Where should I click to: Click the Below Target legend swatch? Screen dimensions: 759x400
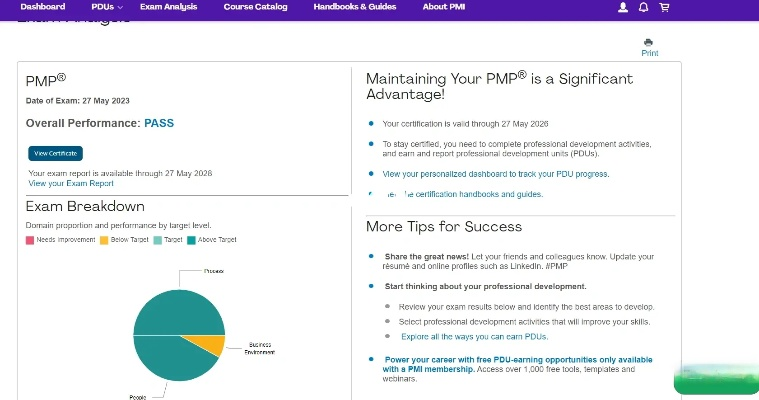[x=103, y=240]
